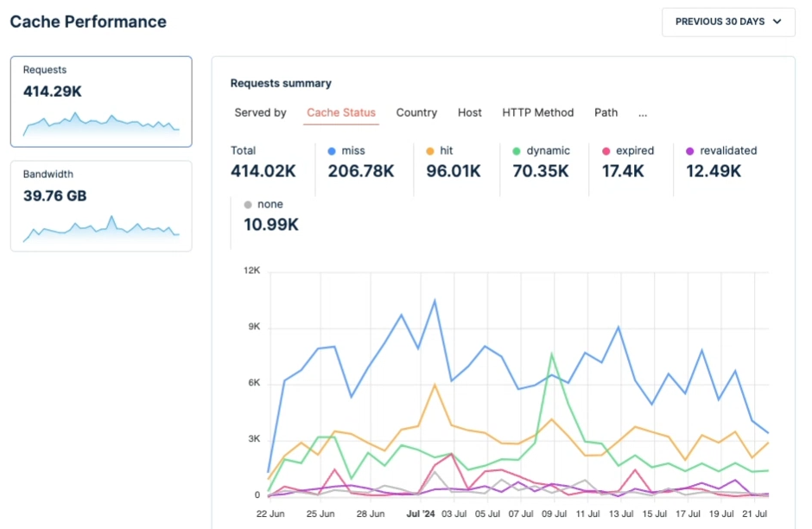Click the 25 Jun axis label
The image size is (812, 529).
click(x=320, y=514)
